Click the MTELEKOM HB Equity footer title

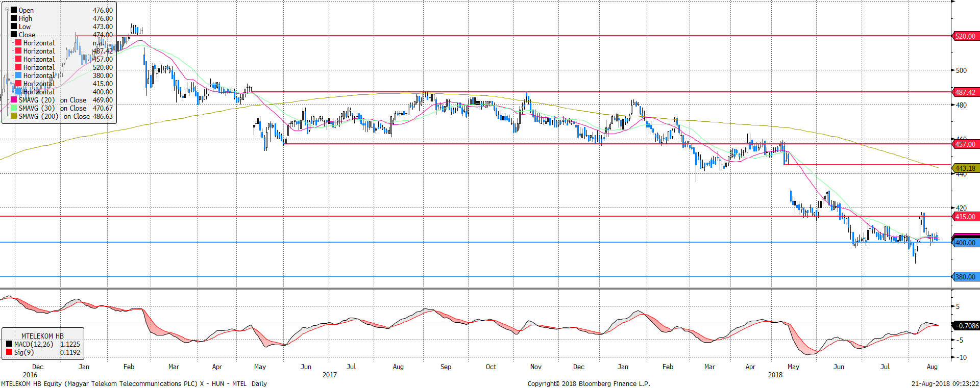click(134, 384)
